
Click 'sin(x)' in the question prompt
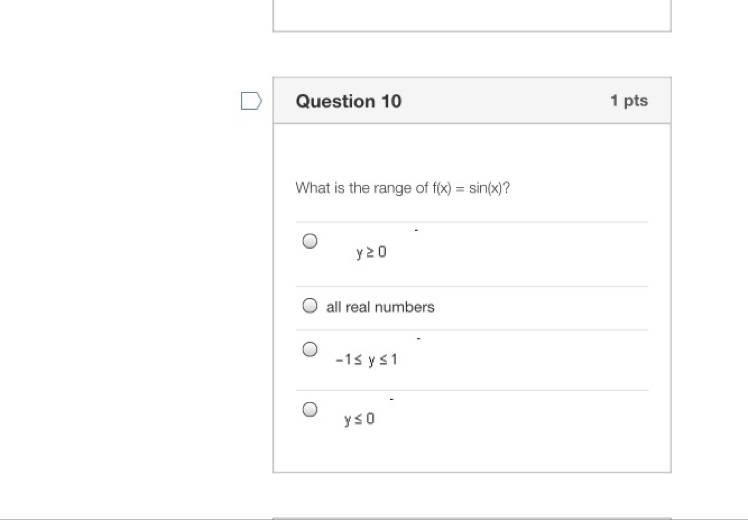[x=489, y=187]
